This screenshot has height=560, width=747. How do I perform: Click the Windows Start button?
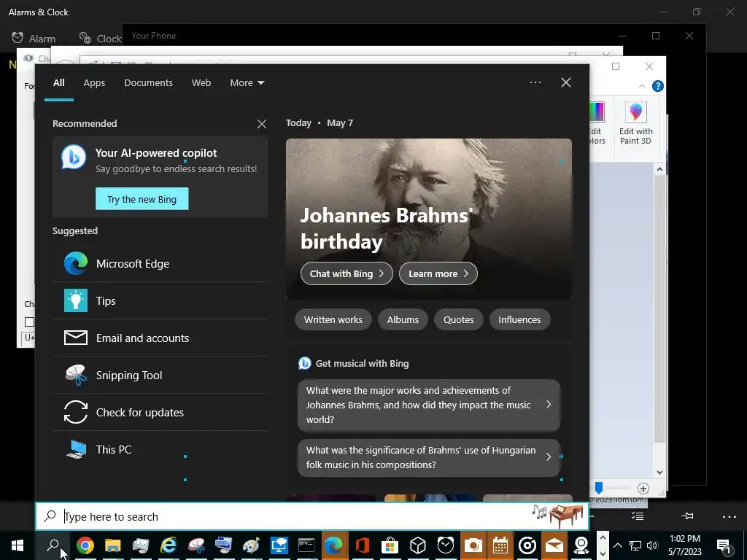point(18,545)
